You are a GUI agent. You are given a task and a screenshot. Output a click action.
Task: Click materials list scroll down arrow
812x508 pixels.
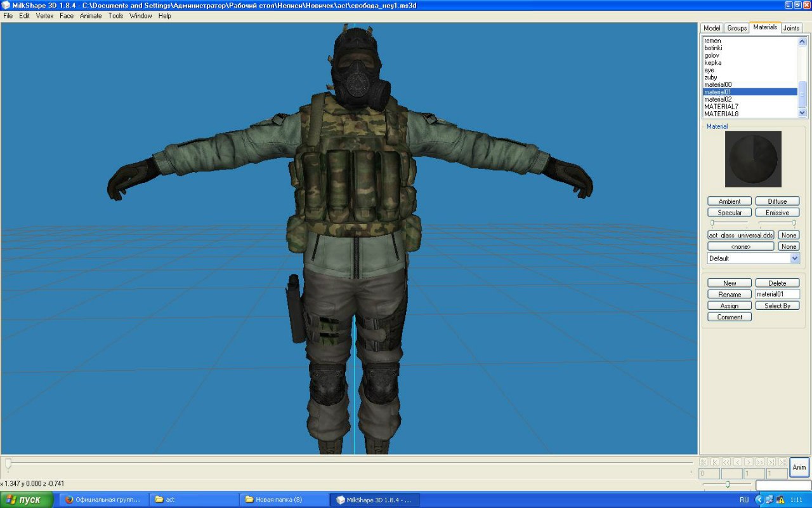pos(802,112)
